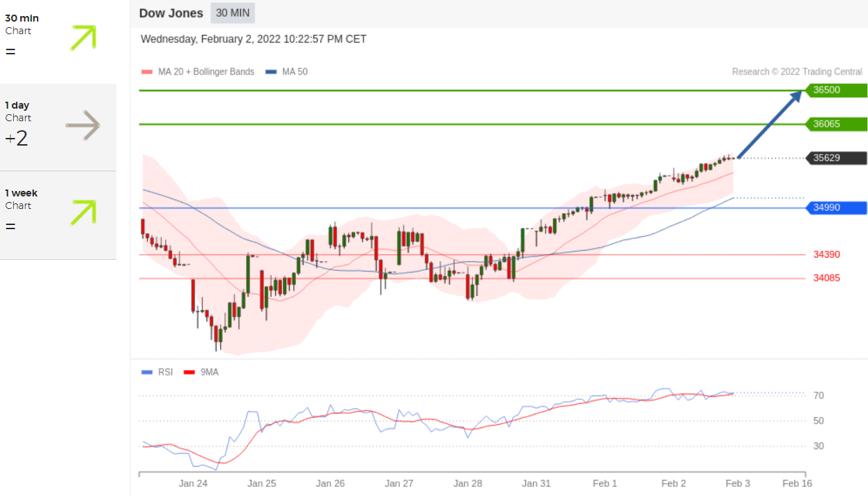Select the 30 min chart panel
Viewport: 868px width, 496px height.
58,42
